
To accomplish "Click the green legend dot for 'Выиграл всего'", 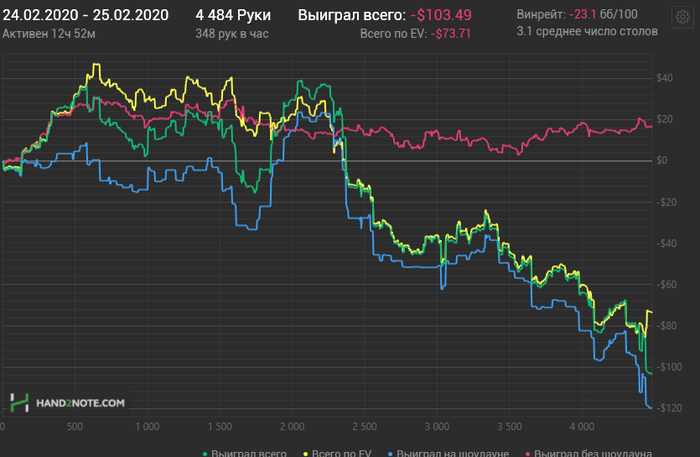I will click(205, 454).
